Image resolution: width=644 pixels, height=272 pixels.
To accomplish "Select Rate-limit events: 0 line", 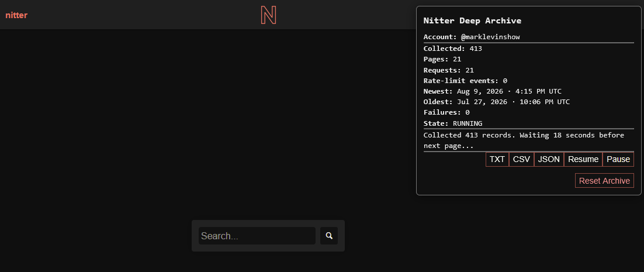I will 465,81.
